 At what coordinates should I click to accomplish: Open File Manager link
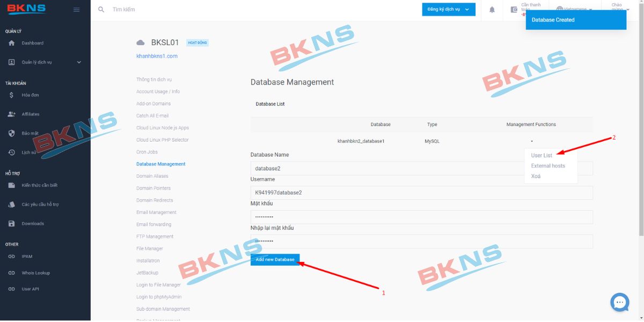pyautogui.click(x=150, y=248)
